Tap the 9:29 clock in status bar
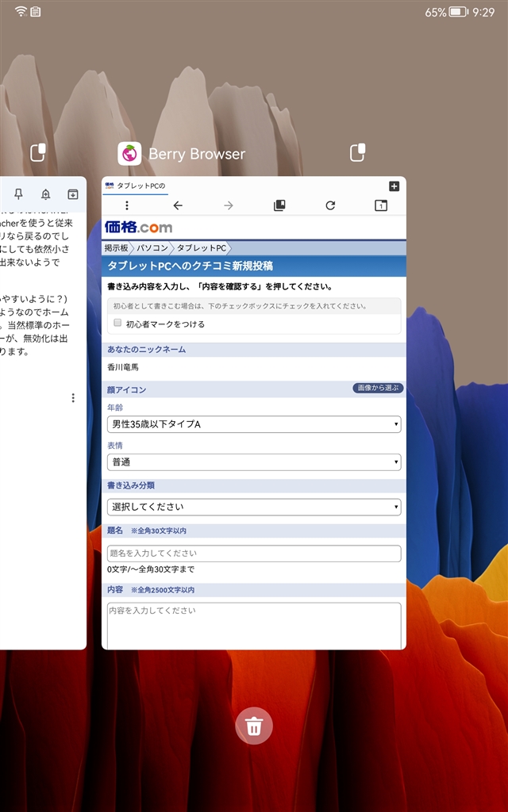The height and width of the screenshot is (812, 508). (x=483, y=12)
